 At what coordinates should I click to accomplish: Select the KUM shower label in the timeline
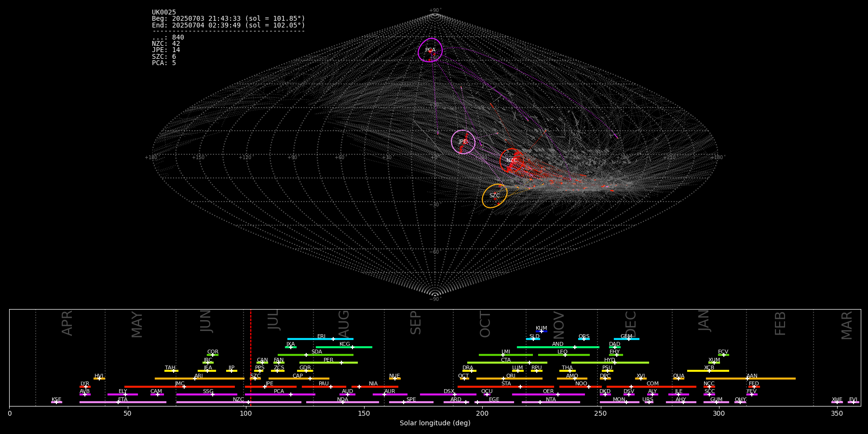(x=542, y=328)
